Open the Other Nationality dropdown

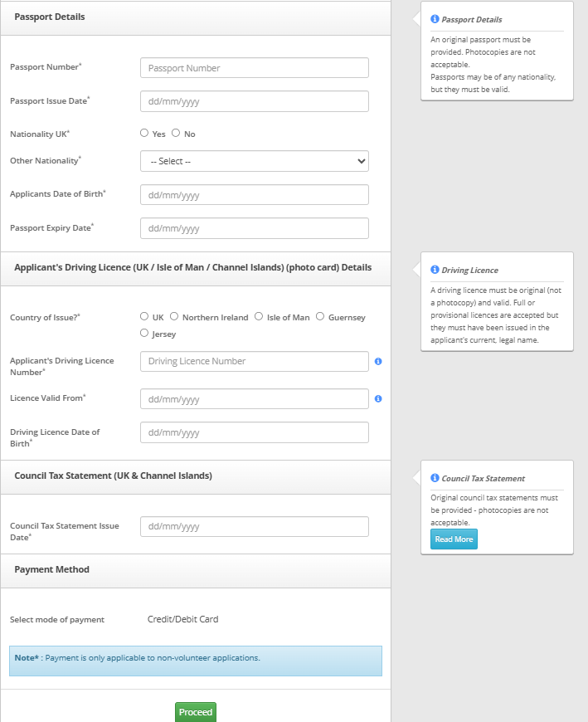pyautogui.click(x=255, y=161)
